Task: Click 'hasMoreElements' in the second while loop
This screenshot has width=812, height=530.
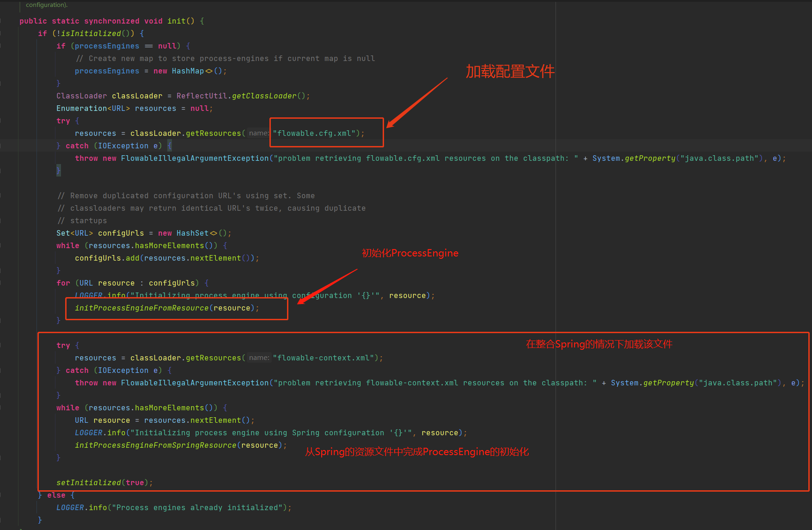Action: pyautogui.click(x=169, y=408)
